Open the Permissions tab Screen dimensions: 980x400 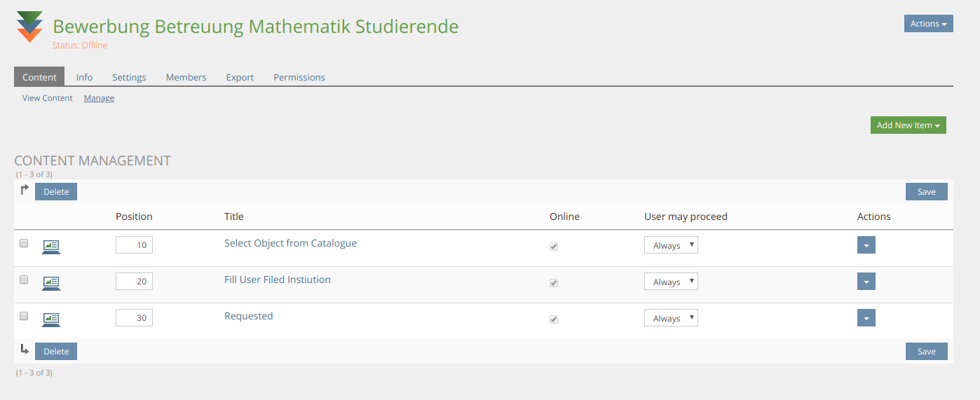(x=299, y=77)
